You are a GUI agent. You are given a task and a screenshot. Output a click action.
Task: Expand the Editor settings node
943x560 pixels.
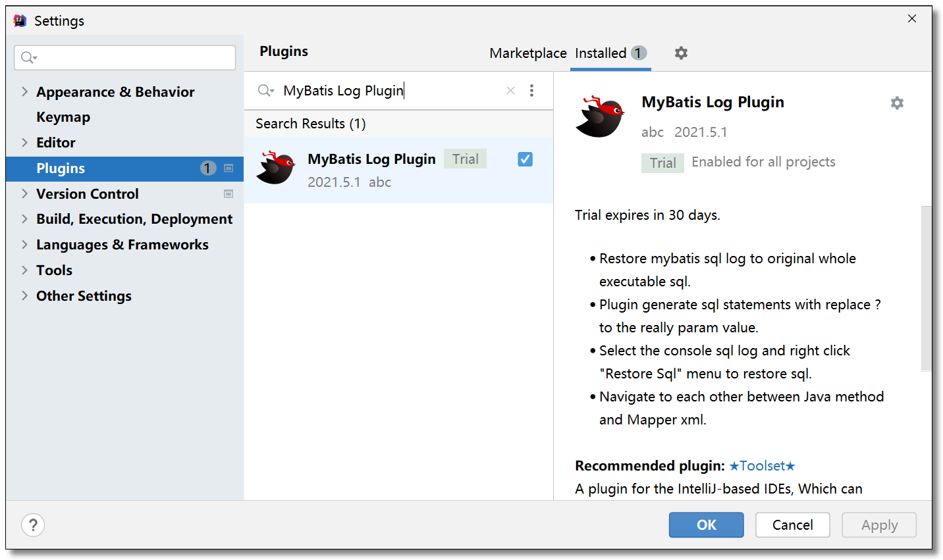[x=24, y=142]
